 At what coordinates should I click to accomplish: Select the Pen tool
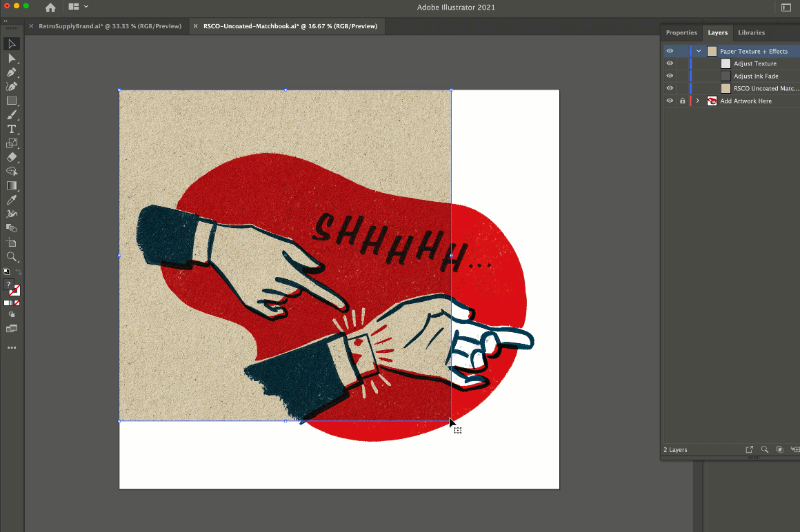tap(12, 72)
